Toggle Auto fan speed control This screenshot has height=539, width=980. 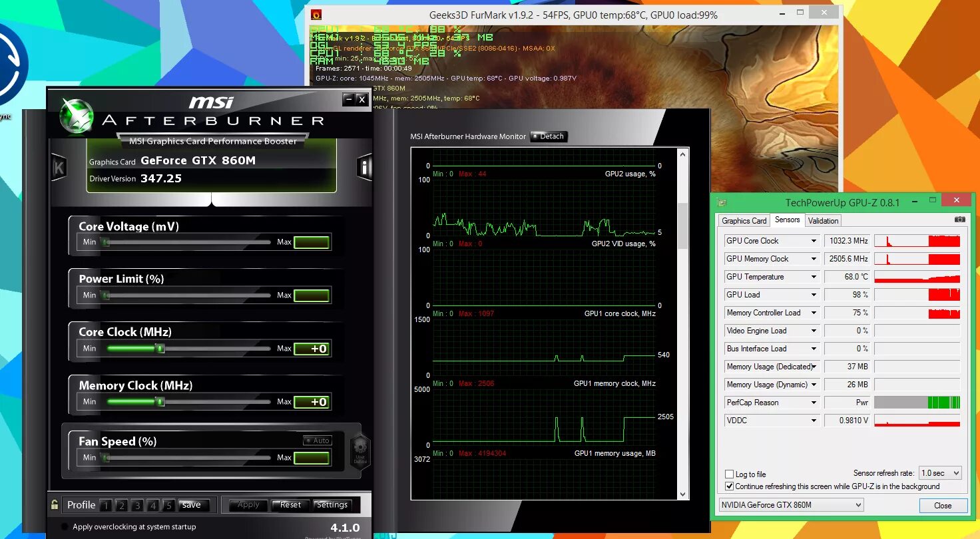pos(318,441)
